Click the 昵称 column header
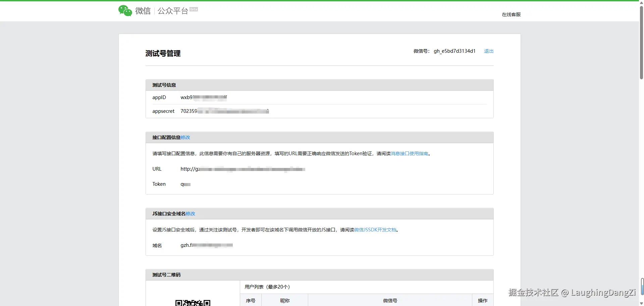The image size is (644, 306). click(x=285, y=301)
